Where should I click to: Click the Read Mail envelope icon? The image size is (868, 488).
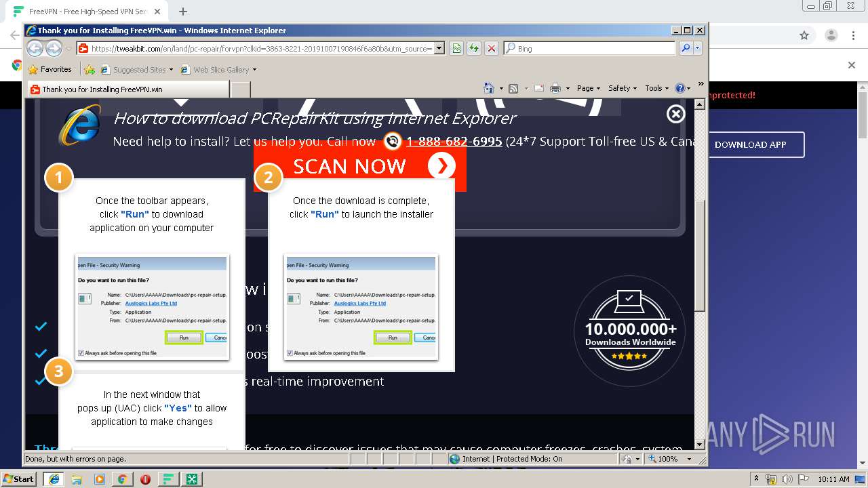pos(539,88)
